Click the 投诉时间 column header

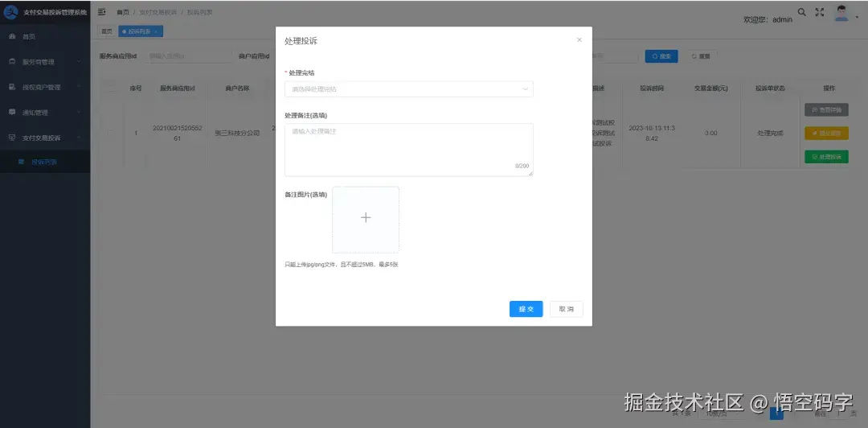click(652, 88)
